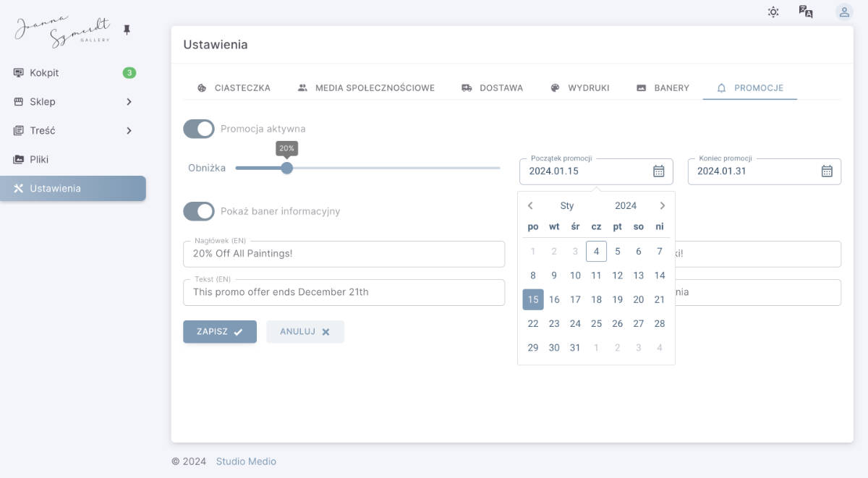This screenshot has width=868, height=478.
Task: Pick calendar day 14
Action: [x=659, y=276]
